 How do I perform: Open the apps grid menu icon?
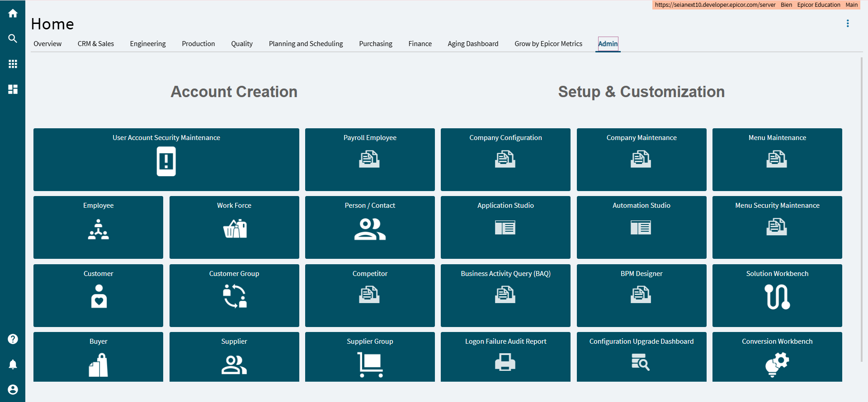pos(13,64)
